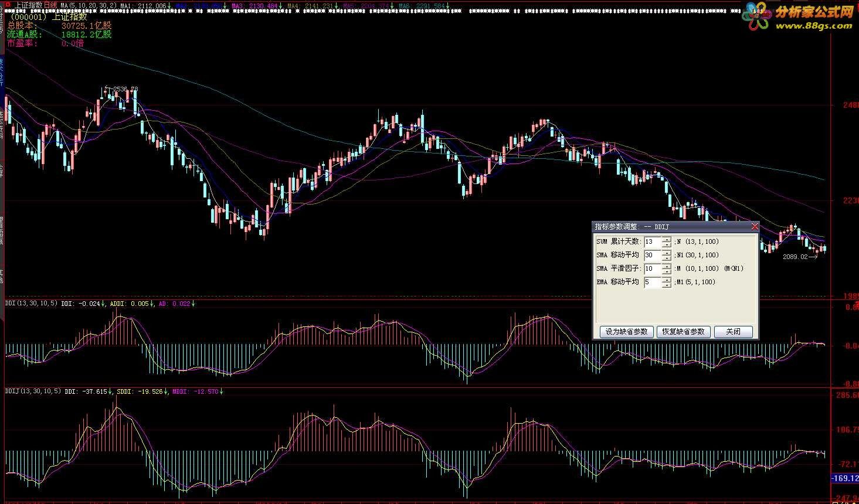This screenshot has width=859, height=504.
Task: Increase the SUM 累计天数 value with up arrow
Action: 667,239
